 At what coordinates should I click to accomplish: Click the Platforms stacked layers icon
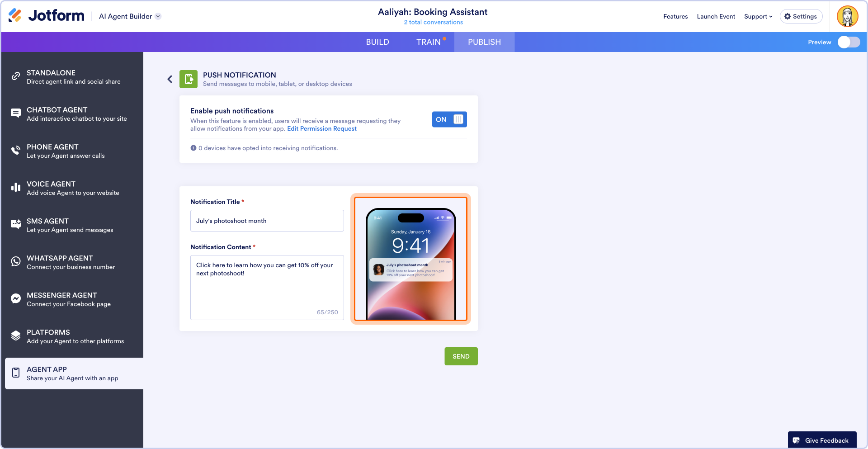16,336
